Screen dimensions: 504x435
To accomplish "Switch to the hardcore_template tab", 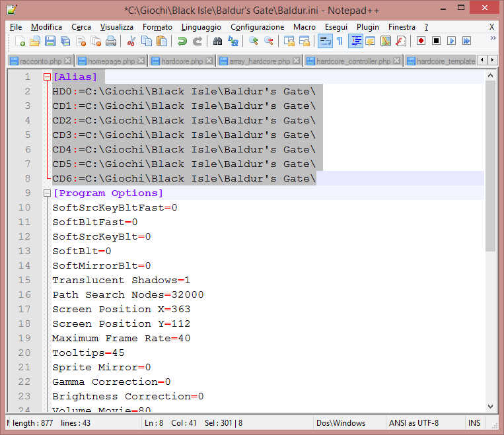I will [x=441, y=61].
